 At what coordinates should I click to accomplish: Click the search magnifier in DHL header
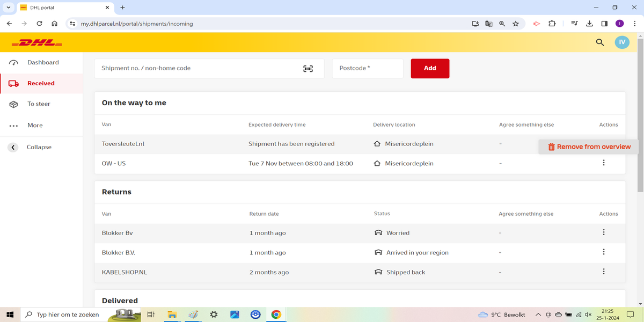coord(600,42)
